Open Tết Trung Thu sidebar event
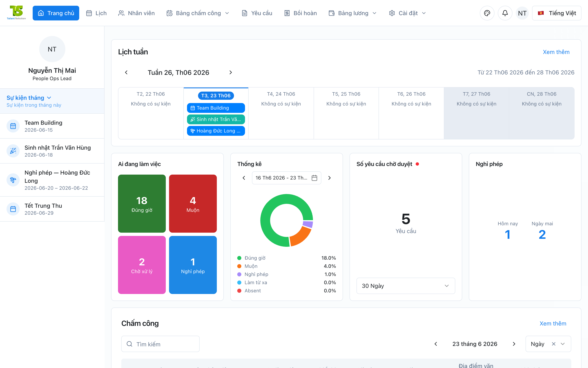Image resolution: width=588 pixels, height=368 pixels. 52,209
